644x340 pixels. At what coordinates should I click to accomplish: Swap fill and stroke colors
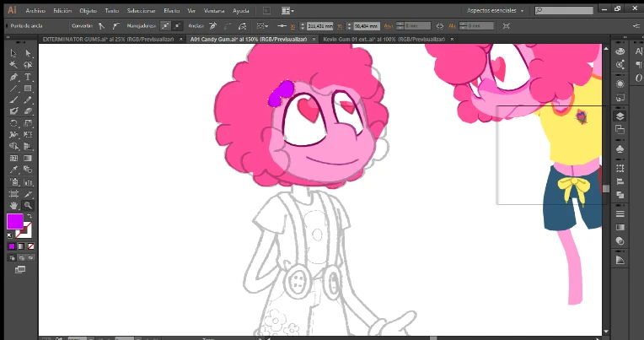[x=30, y=216]
